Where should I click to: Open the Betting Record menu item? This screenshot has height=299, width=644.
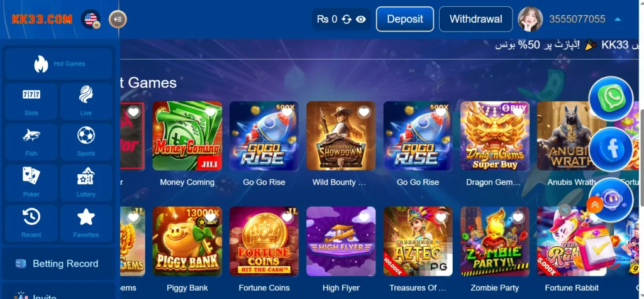coord(58,264)
